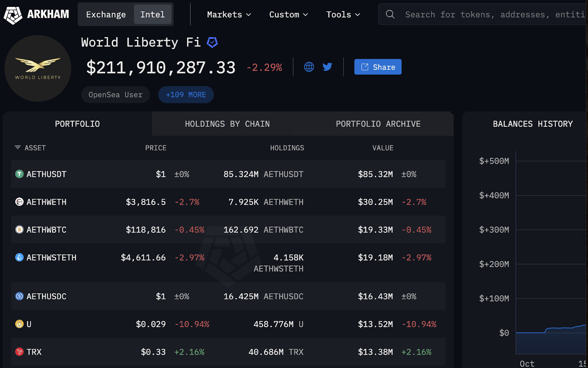
Task: Click the search magnifier icon
Action: point(390,14)
